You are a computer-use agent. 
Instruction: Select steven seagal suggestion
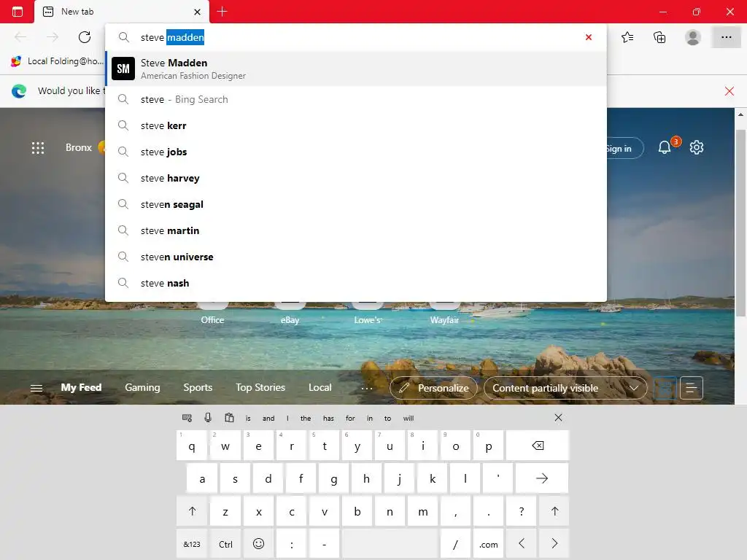click(356, 204)
